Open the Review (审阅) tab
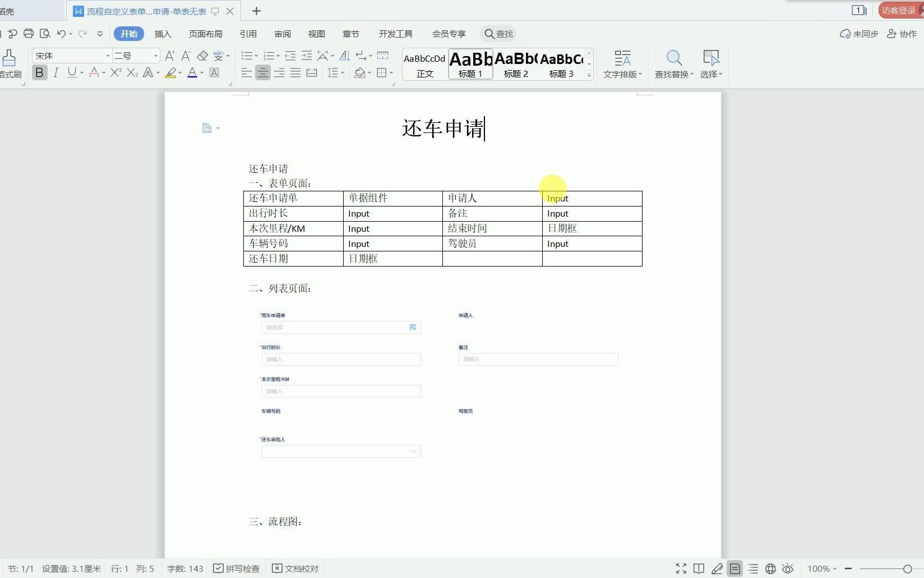This screenshot has height=578, width=924. tap(283, 34)
